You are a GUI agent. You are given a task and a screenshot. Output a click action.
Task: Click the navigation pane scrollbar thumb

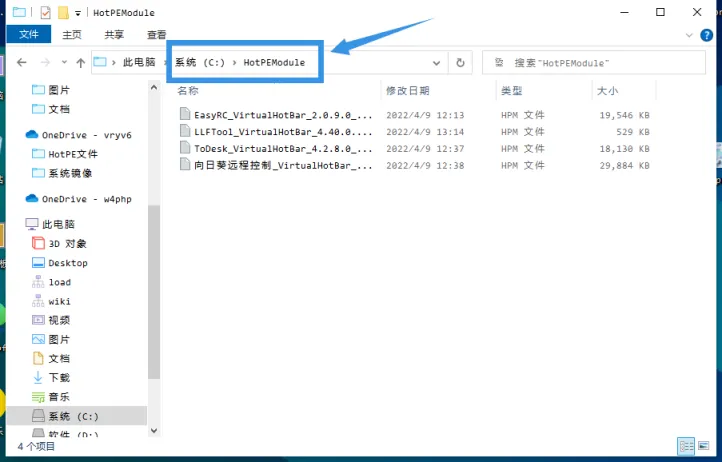coord(154,292)
